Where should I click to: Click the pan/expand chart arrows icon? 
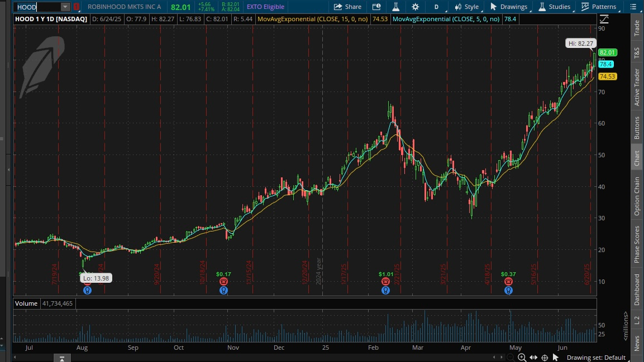pyautogui.click(x=533, y=358)
